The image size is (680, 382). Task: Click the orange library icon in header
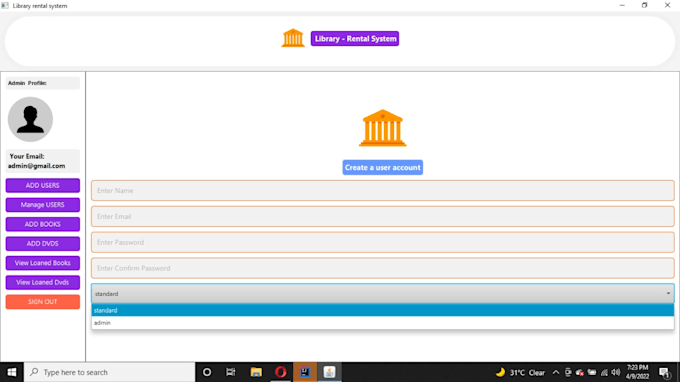tap(293, 38)
